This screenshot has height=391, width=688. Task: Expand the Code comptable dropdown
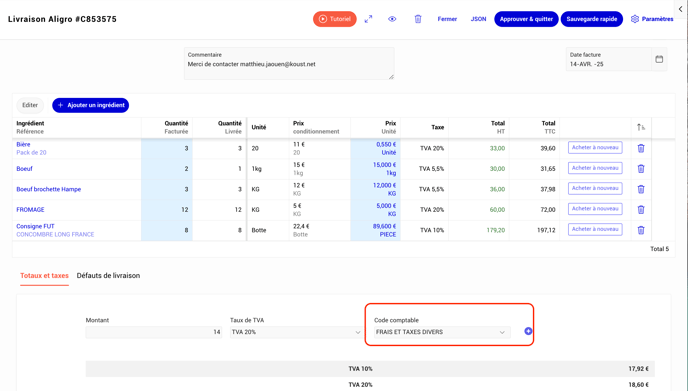(442, 332)
